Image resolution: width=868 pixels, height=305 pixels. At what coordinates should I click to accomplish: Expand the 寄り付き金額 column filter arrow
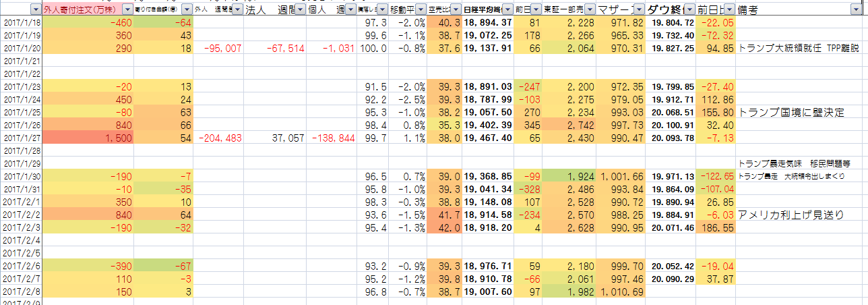pyautogui.click(x=187, y=10)
